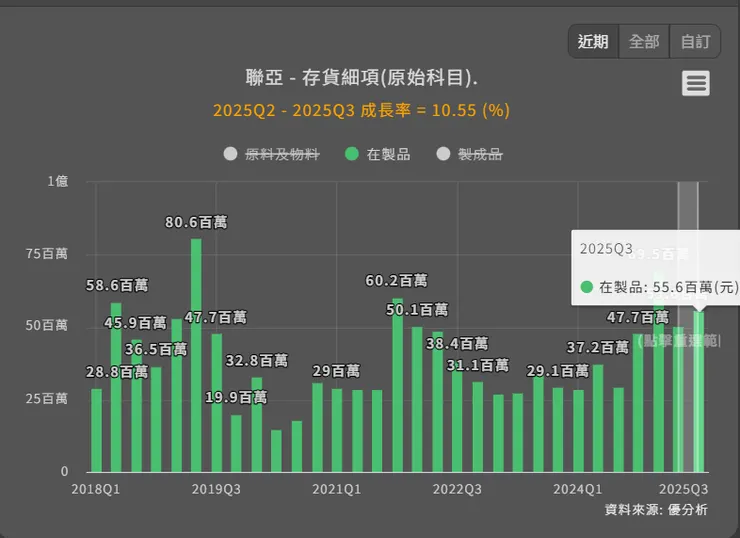The height and width of the screenshot is (538, 740).
Task: Toggle the 製成品 legend series
Action: 470,154
